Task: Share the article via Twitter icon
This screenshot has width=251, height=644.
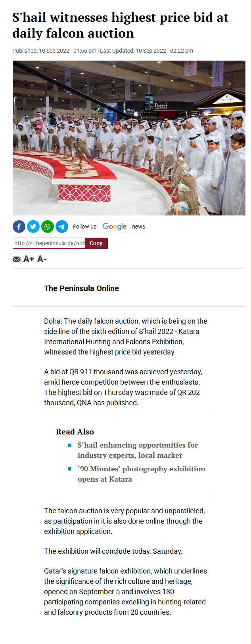Action: point(33,227)
